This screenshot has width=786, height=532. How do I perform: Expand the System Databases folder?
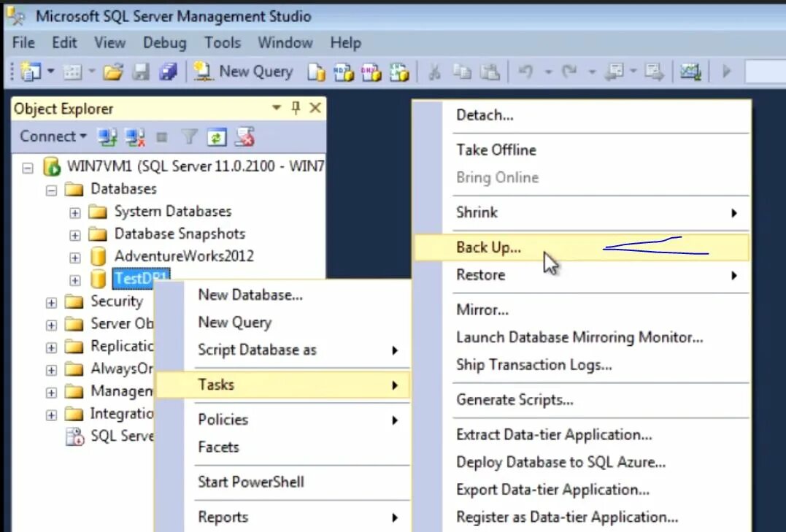coord(74,212)
